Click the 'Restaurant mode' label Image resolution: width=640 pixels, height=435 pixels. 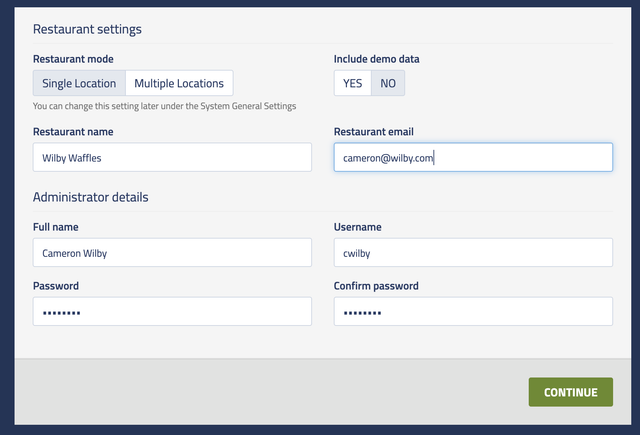click(72, 59)
